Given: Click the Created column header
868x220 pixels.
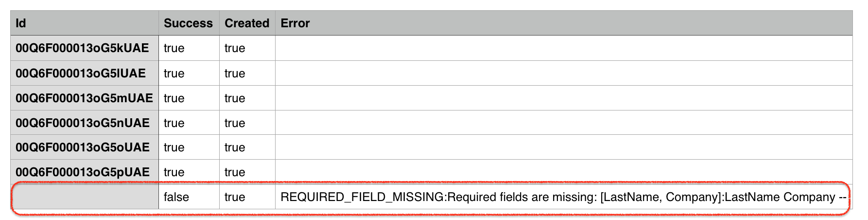Looking at the screenshot, I should pyautogui.click(x=247, y=23).
